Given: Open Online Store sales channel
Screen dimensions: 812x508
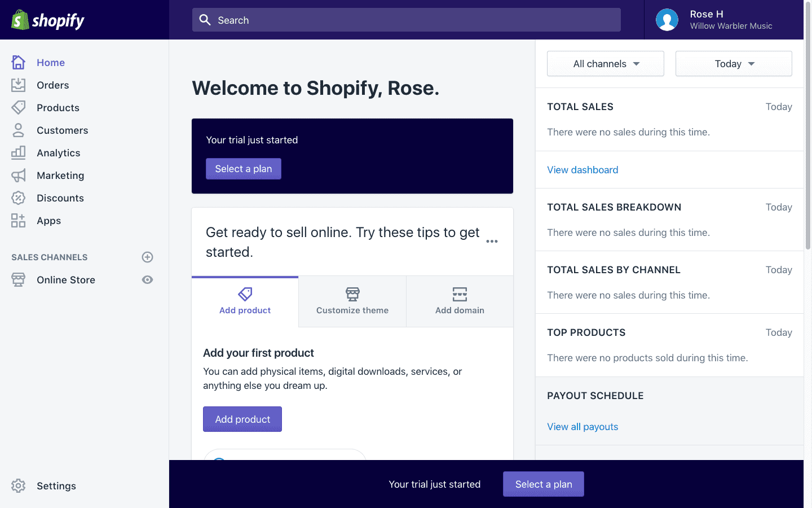Looking at the screenshot, I should [x=66, y=280].
